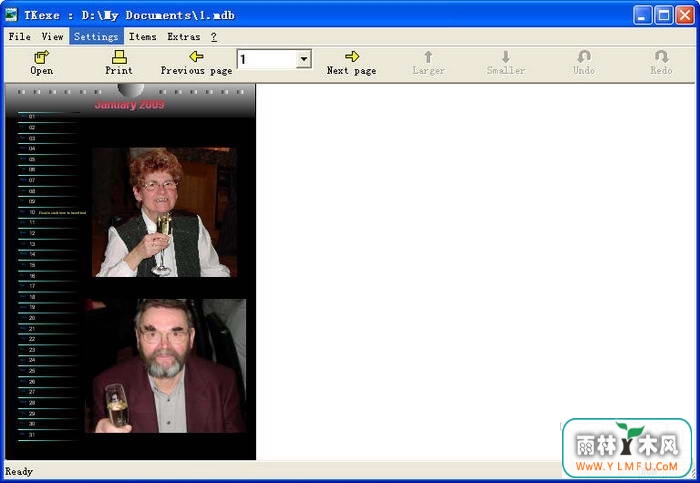Open the Settings menu

click(96, 37)
